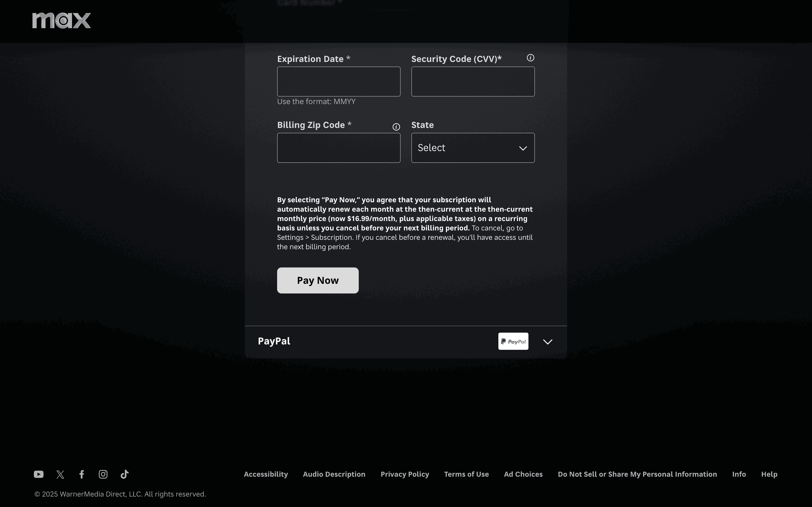This screenshot has width=812, height=507.
Task: Click the PayPal logo badge
Action: pyautogui.click(x=513, y=341)
